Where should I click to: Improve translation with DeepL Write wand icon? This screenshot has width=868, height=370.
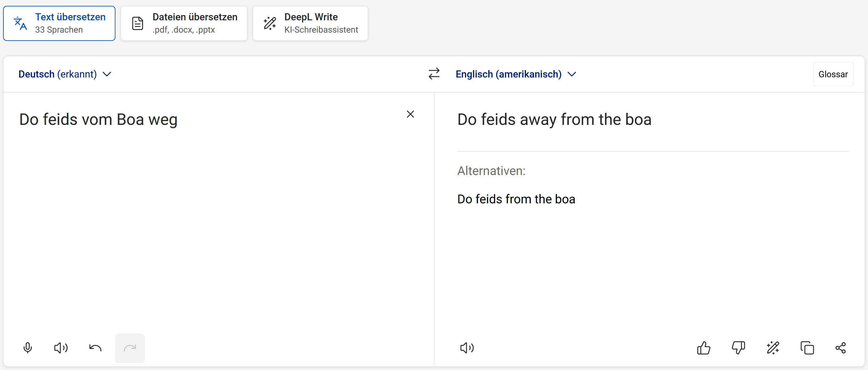pyautogui.click(x=773, y=348)
